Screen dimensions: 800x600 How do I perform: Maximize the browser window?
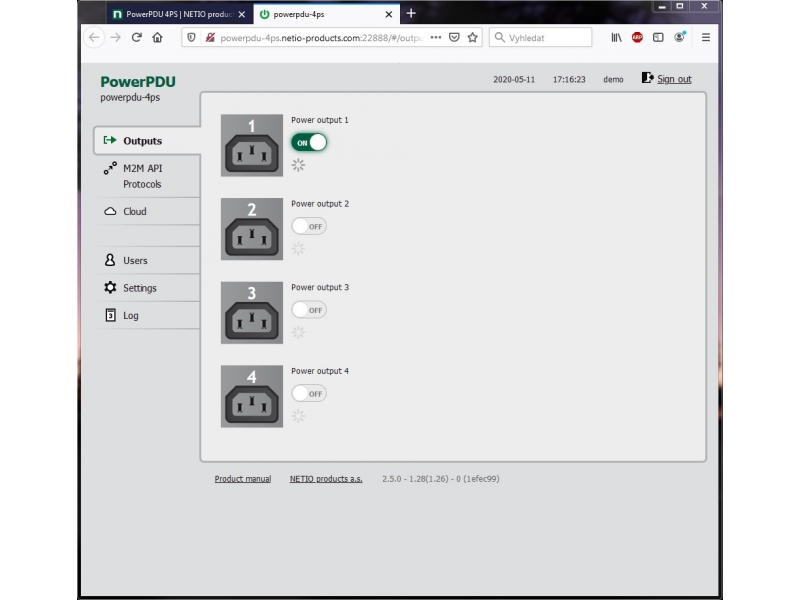point(680,6)
